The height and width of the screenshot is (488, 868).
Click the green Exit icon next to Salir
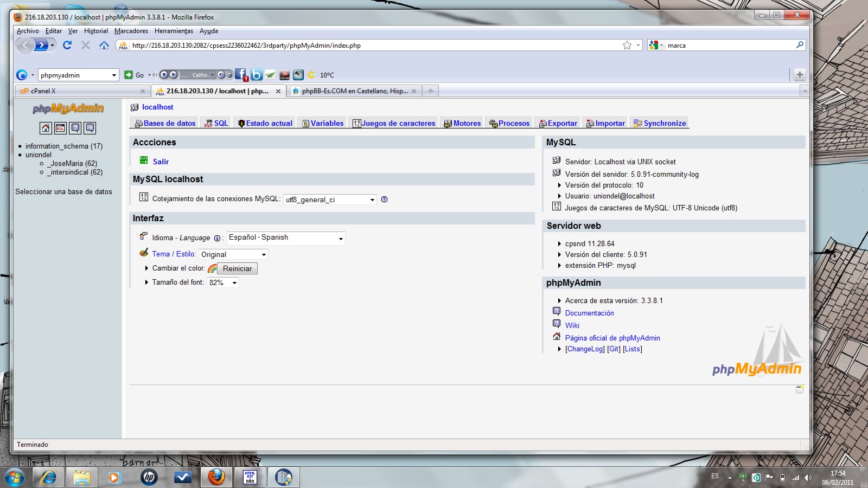click(144, 160)
